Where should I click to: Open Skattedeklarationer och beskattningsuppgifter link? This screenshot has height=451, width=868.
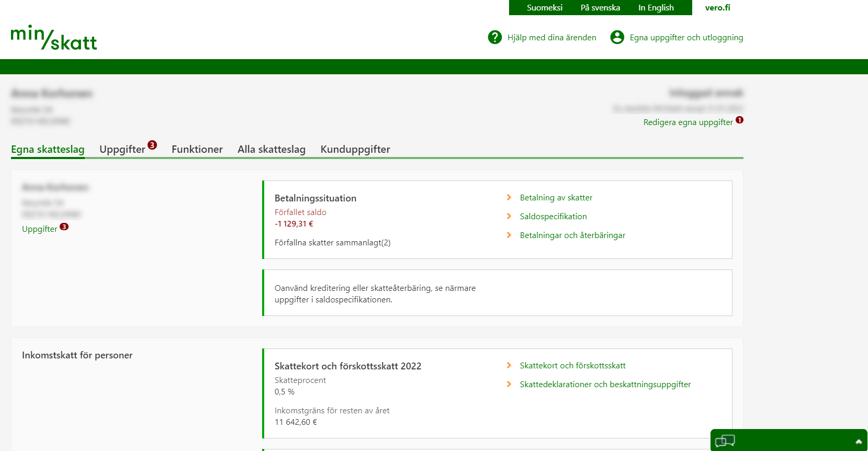[x=605, y=385]
